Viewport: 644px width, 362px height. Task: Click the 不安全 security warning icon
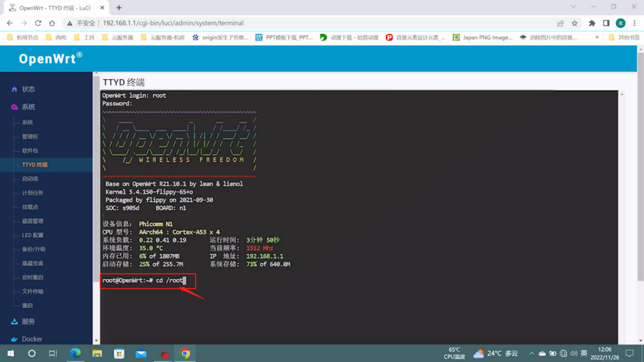click(70, 23)
